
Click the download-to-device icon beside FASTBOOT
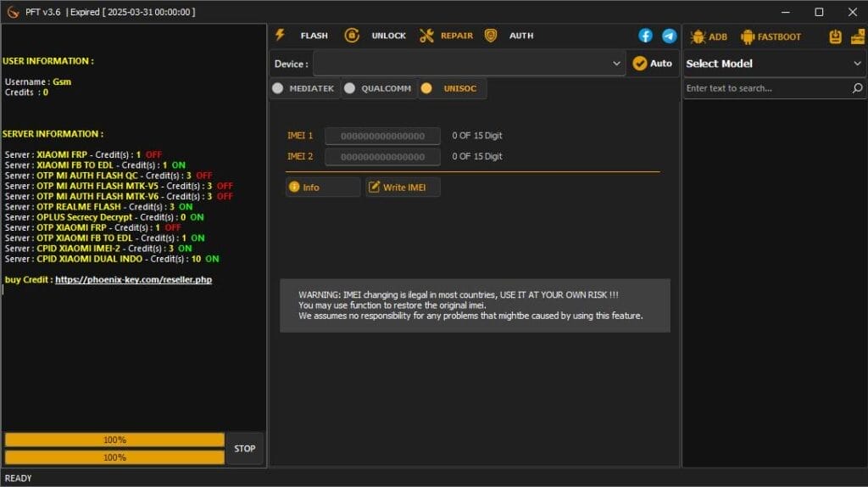coord(835,36)
